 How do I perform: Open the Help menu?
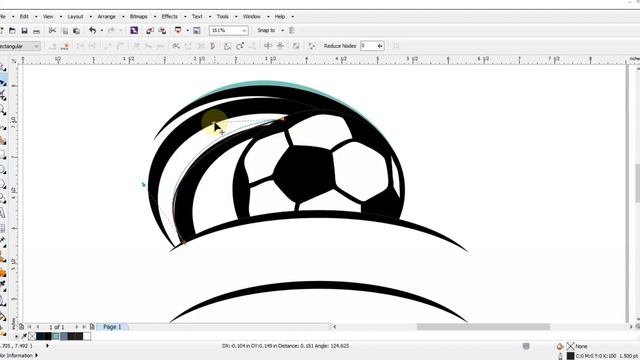280,17
